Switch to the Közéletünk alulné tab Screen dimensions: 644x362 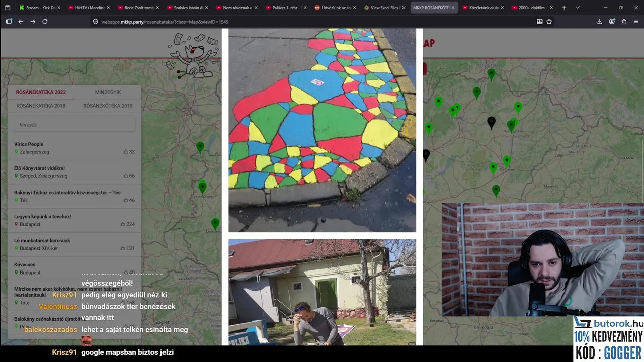tap(482, 8)
